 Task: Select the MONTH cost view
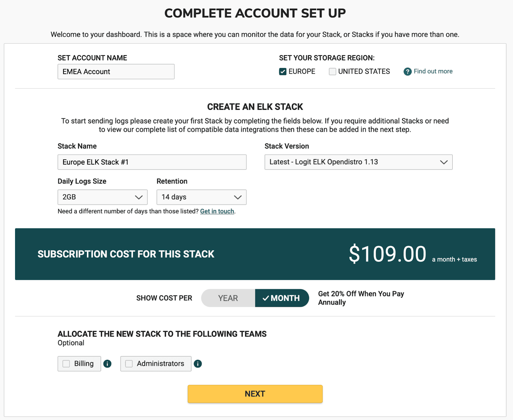pyautogui.click(x=284, y=298)
